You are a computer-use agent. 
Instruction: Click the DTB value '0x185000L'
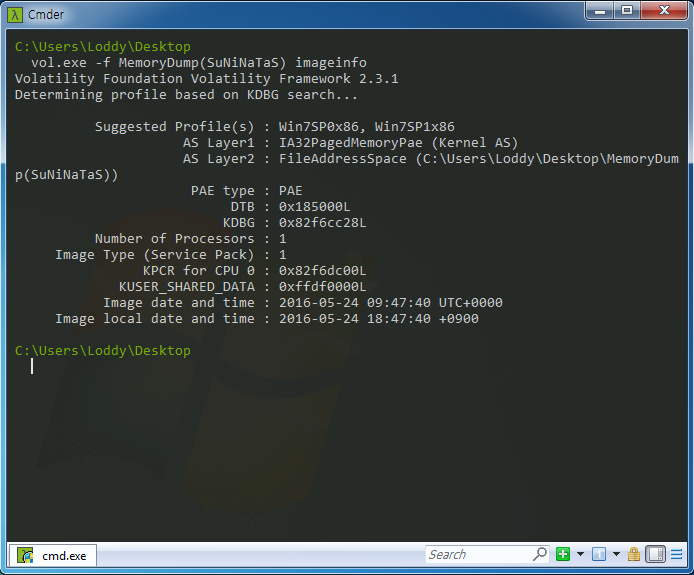click(x=315, y=207)
